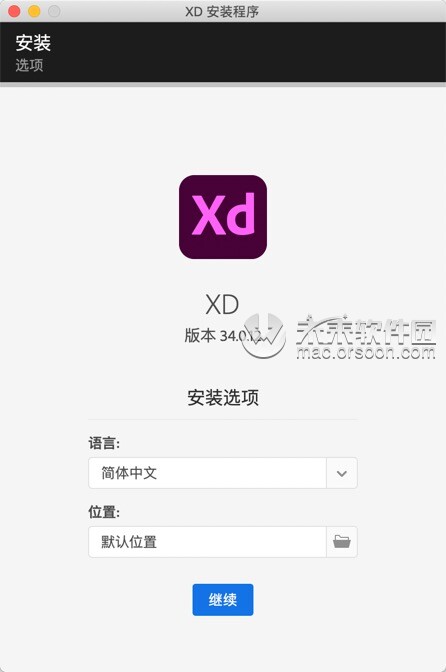
Task: Click the 安装选项 section heading
Action: tap(223, 398)
